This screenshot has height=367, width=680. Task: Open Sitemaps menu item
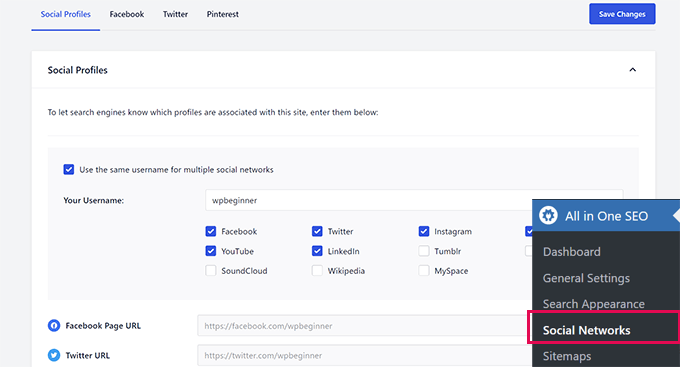pyautogui.click(x=567, y=356)
